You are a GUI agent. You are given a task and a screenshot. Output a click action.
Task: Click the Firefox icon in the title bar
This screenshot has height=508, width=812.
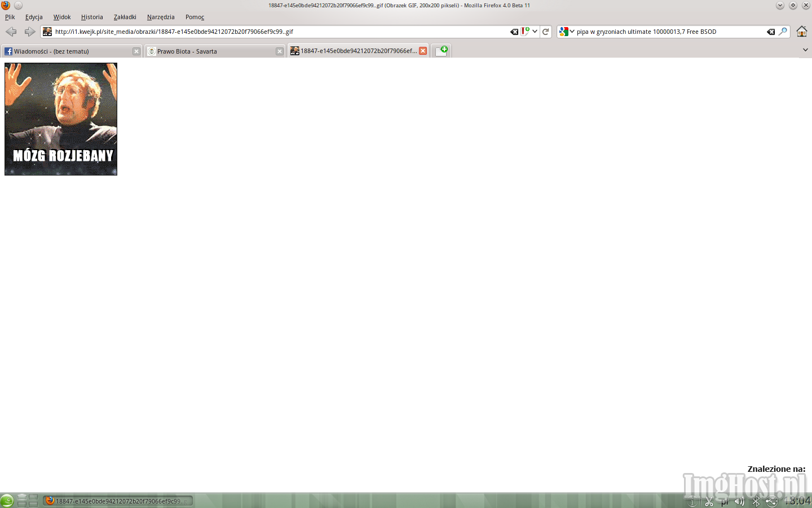[6, 5]
